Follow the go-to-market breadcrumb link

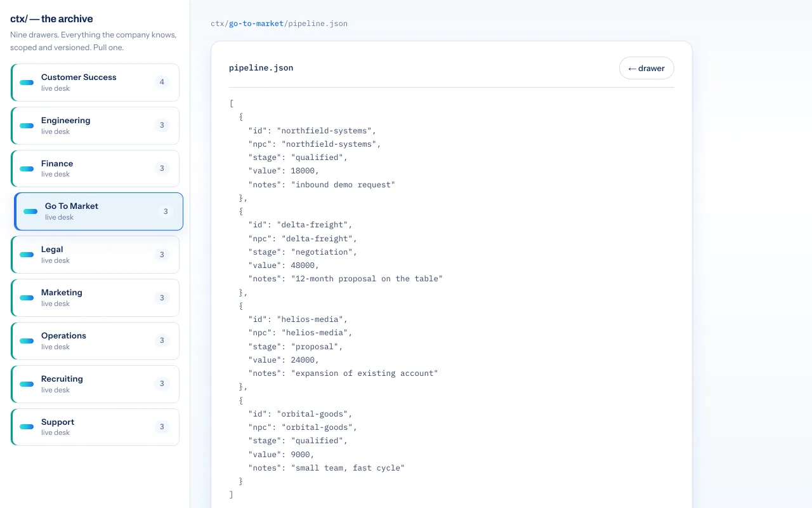[x=256, y=23]
